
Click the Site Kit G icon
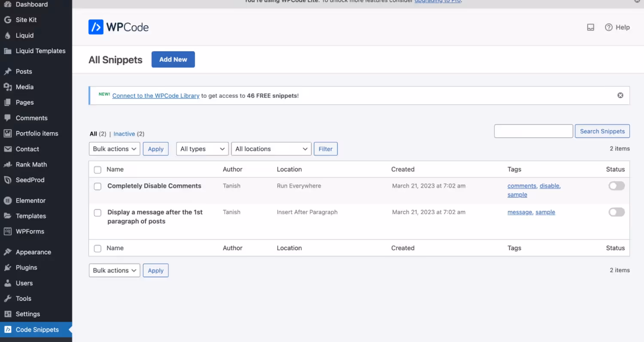point(7,20)
